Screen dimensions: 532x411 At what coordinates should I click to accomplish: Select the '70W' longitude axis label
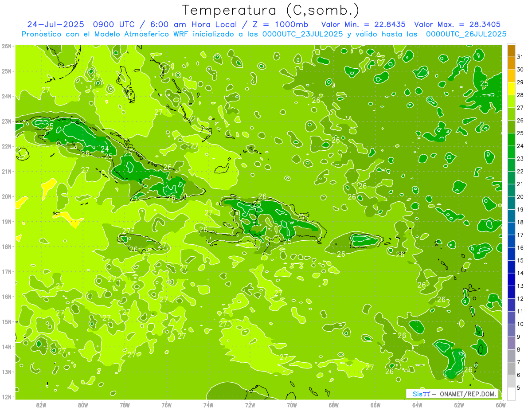click(292, 405)
